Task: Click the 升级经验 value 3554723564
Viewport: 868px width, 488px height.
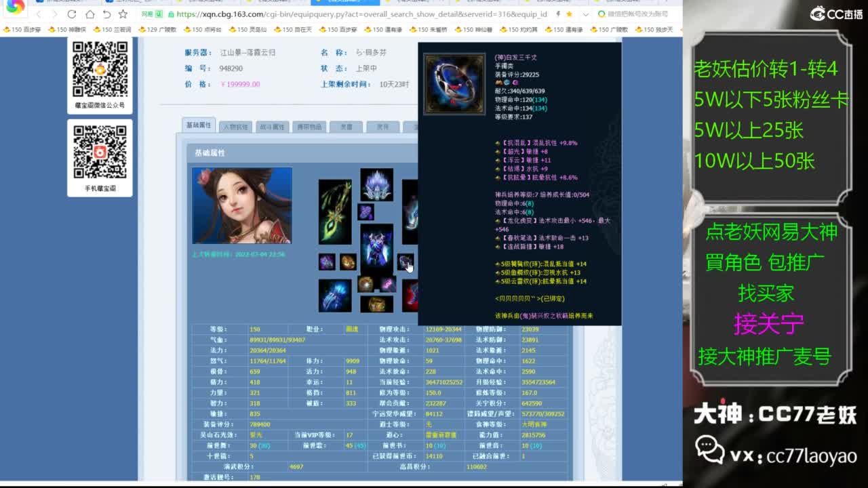Action: click(539, 382)
